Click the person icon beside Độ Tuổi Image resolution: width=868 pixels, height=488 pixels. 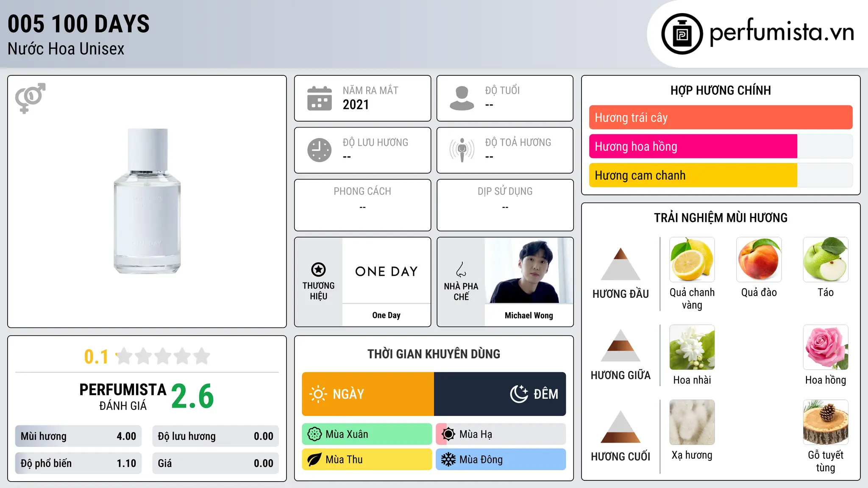coord(462,98)
